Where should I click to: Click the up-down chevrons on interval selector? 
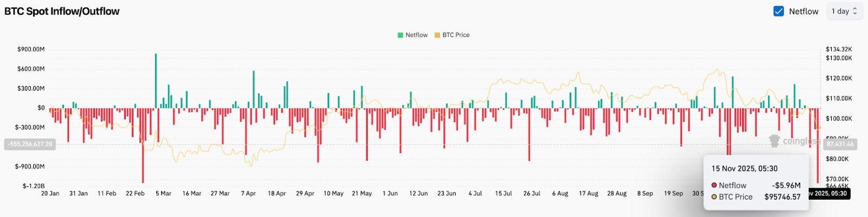tap(855, 11)
